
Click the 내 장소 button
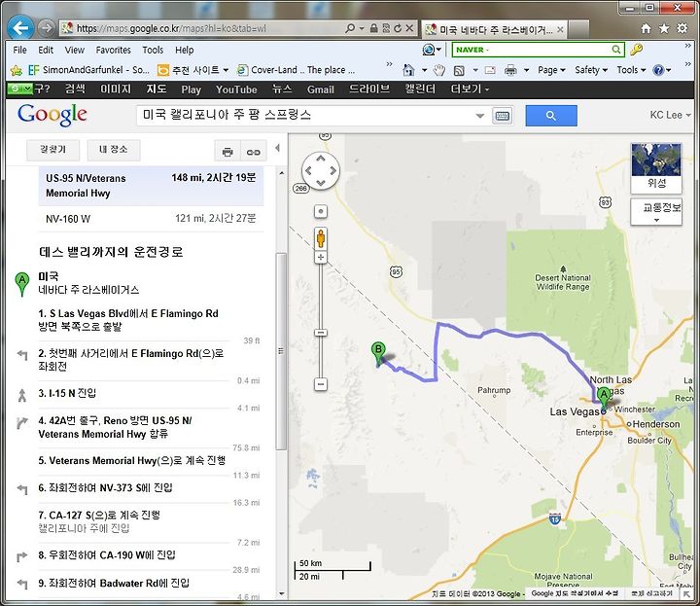click(x=114, y=150)
